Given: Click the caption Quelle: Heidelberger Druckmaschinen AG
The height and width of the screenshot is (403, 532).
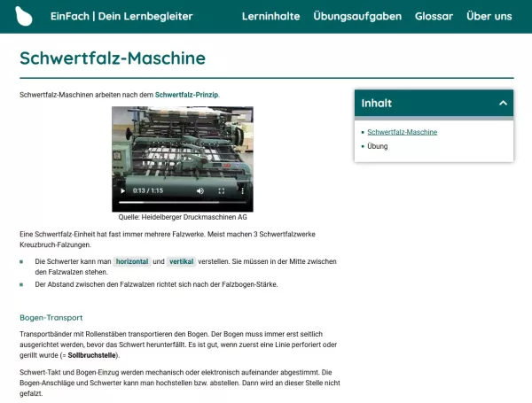Looking at the screenshot, I should click(183, 217).
